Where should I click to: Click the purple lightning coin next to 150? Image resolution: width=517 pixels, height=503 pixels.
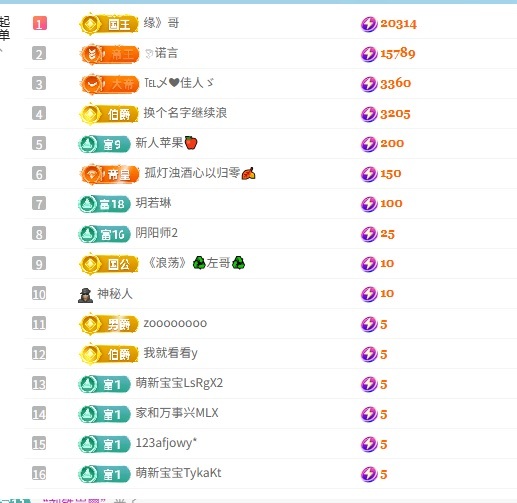369,174
